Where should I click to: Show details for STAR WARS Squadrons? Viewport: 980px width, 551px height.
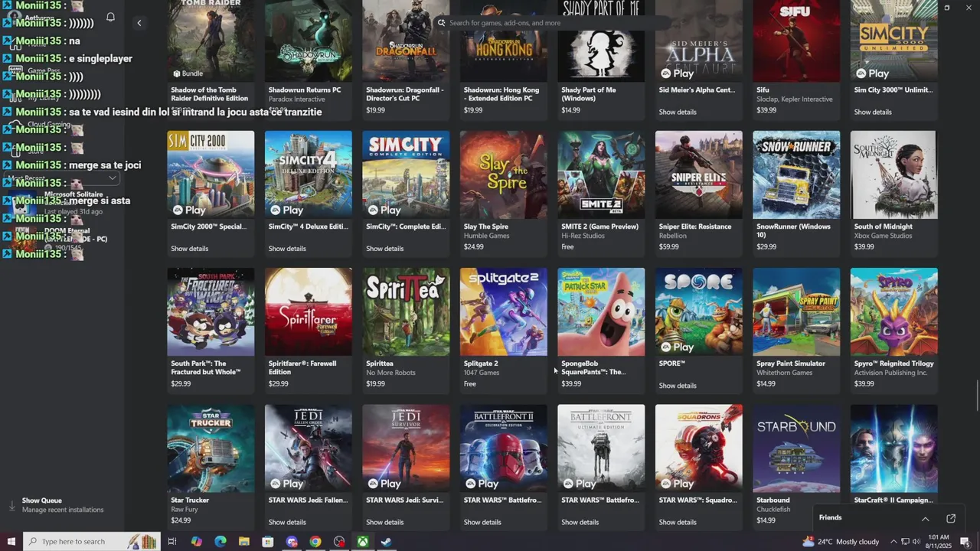tap(678, 523)
